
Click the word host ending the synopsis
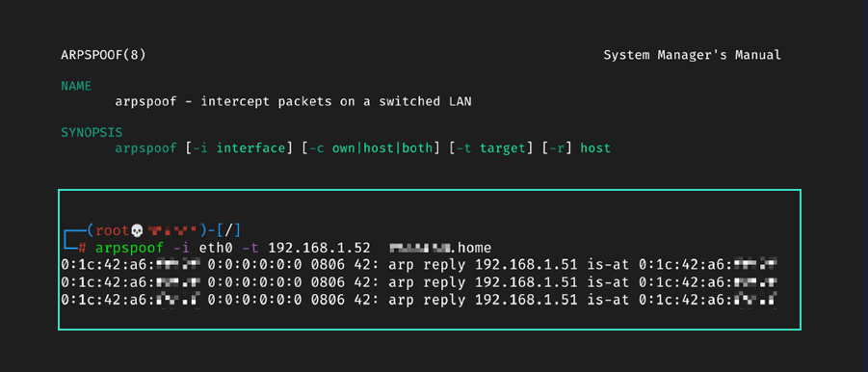coord(595,148)
